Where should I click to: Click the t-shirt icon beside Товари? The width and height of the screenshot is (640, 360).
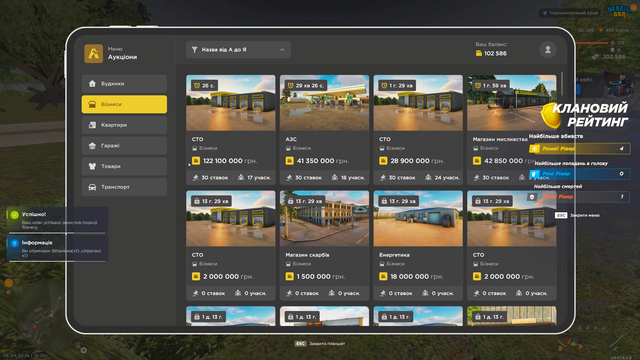(92, 166)
